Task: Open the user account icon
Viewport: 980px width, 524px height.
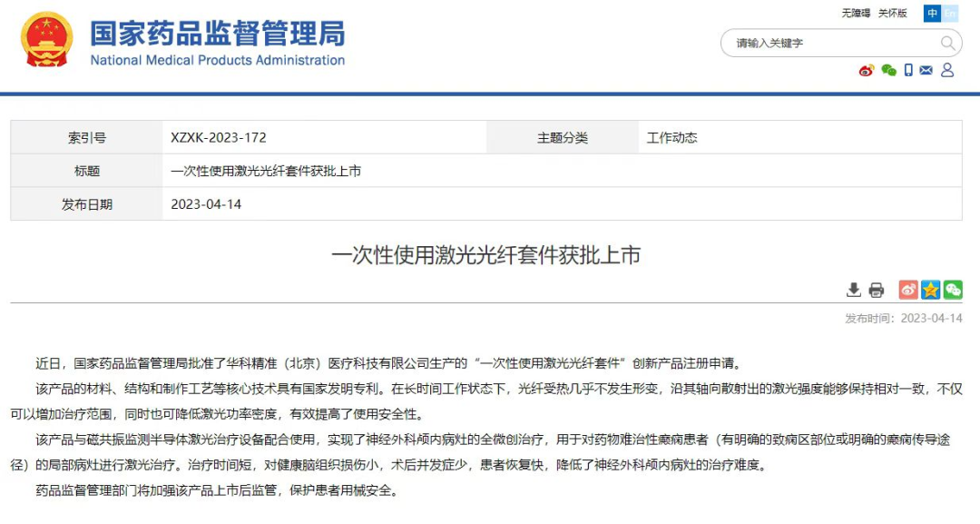Action: [947, 70]
